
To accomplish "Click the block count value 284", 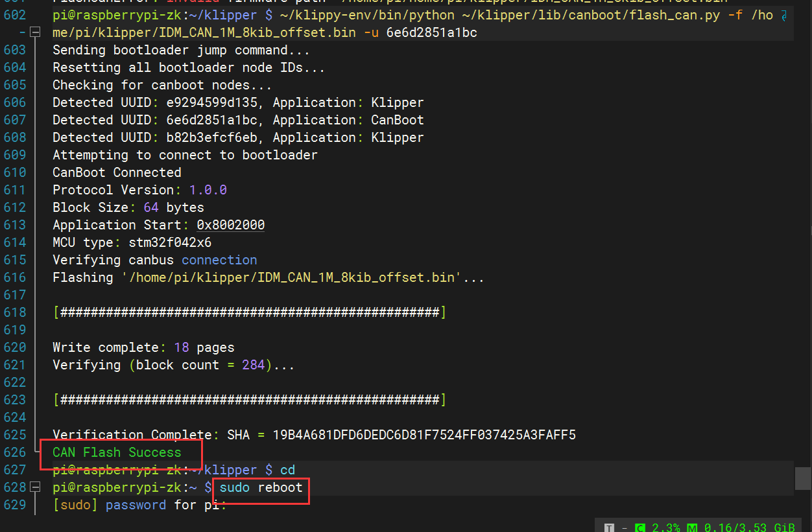I will click(254, 365).
